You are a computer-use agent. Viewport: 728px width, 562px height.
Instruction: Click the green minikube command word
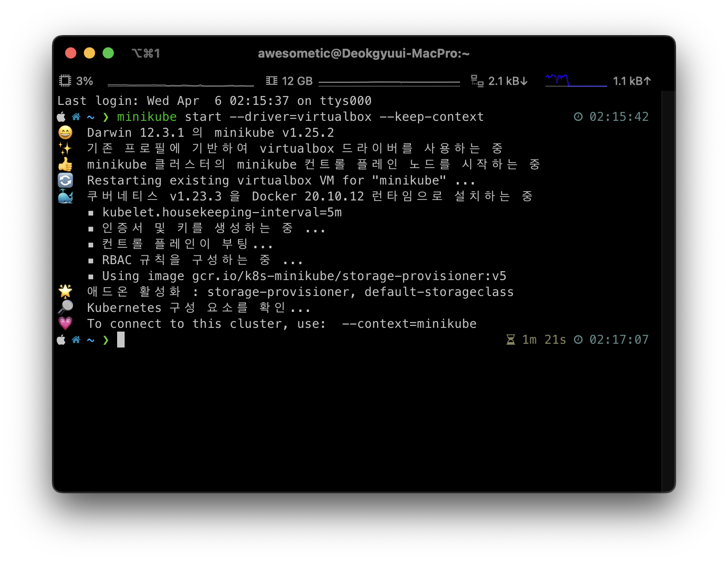pyautogui.click(x=147, y=117)
